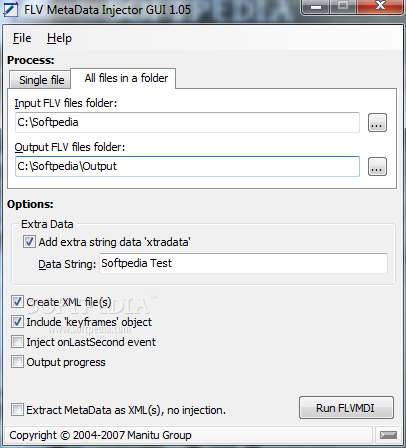Screen dimensions: 406x448
Task: Disable Include 'keyframes' object option
Action: click(17, 322)
